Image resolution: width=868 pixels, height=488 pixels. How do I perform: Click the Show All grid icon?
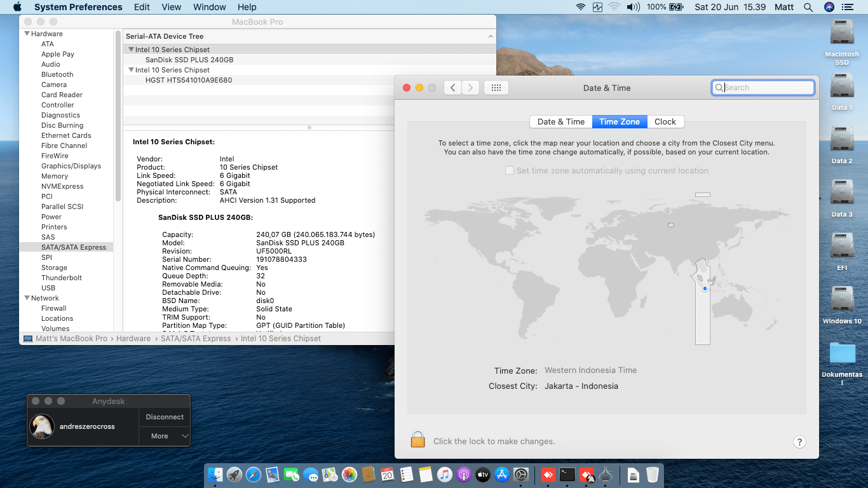(x=496, y=88)
